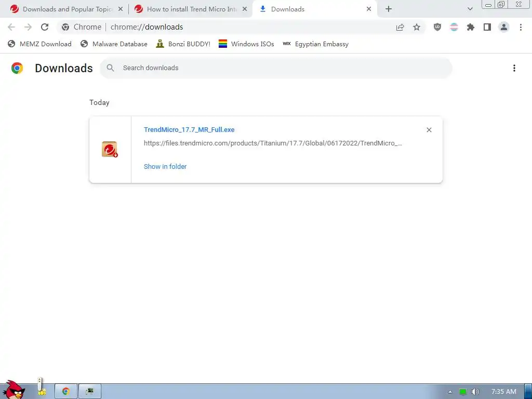Open the striped flag extension icon

coord(454,27)
